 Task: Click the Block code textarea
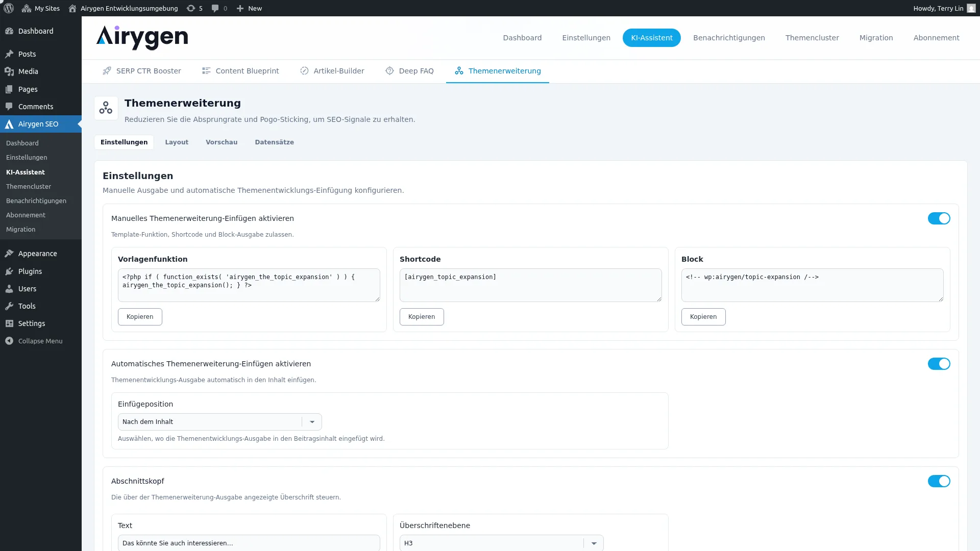813,285
